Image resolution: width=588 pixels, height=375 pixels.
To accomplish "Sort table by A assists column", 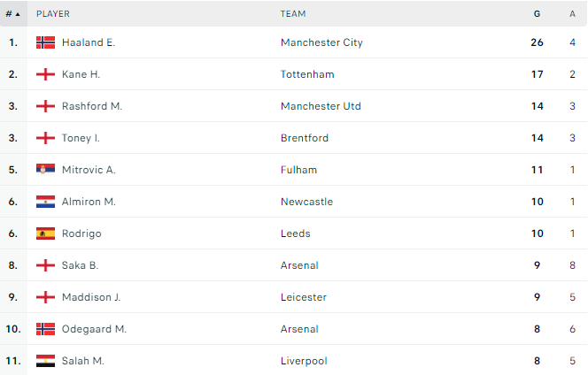I will coord(572,14).
